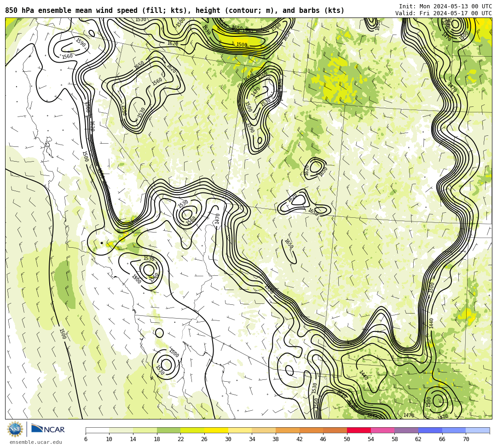
Task: Click the colorbar tick label '62'
Action: tap(418, 439)
